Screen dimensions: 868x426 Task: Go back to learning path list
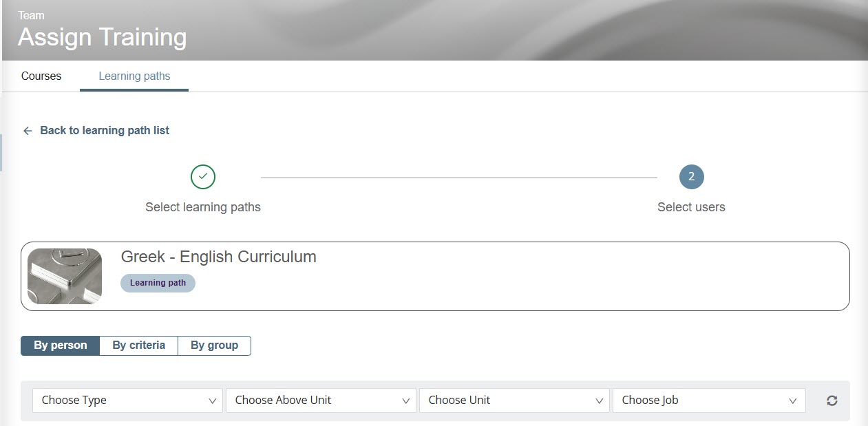(x=105, y=131)
